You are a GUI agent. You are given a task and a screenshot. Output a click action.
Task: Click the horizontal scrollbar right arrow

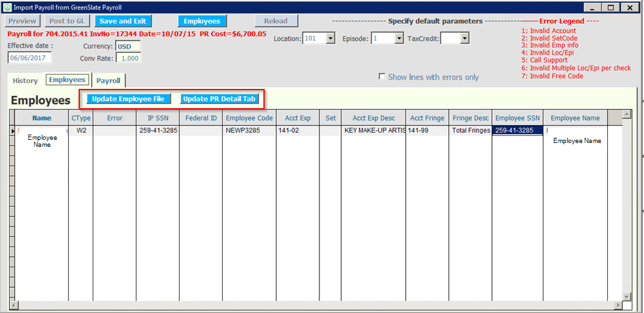(x=618, y=305)
